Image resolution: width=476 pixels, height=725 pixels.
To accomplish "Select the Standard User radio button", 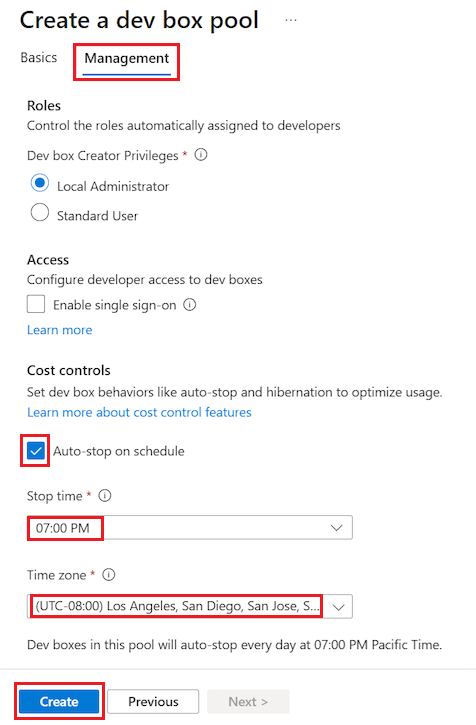I will point(40,213).
